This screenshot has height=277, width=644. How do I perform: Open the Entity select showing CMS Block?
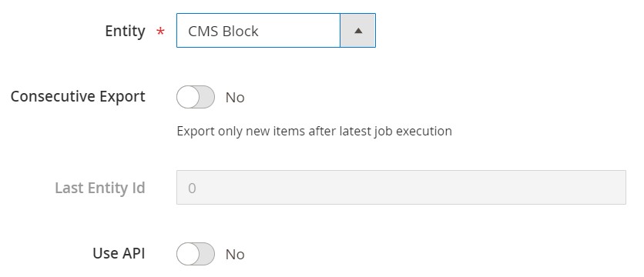(276, 30)
